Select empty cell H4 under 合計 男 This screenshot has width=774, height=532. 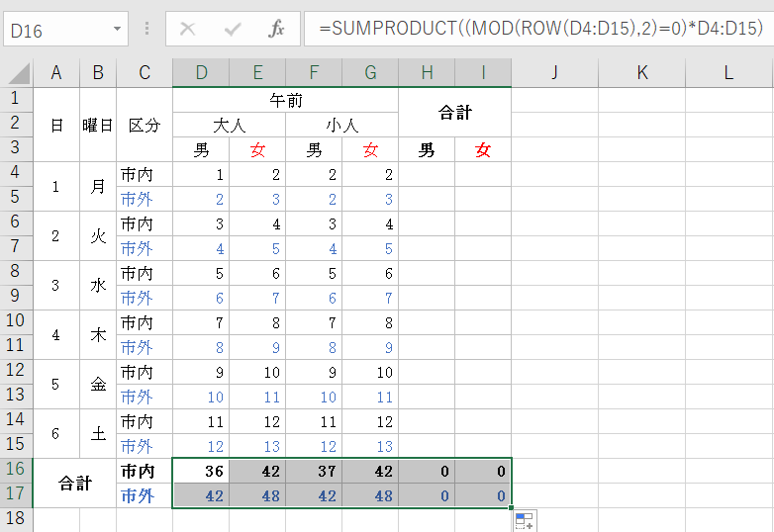(427, 174)
